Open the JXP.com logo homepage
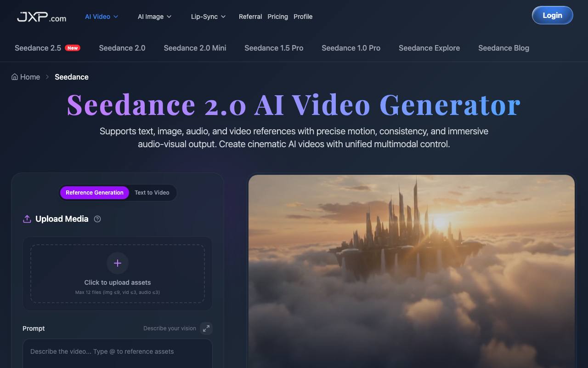 pyautogui.click(x=41, y=17)
